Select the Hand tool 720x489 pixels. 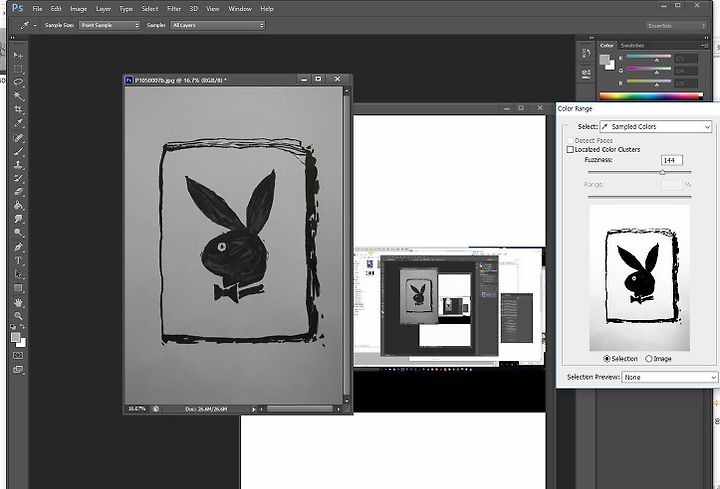pyautogui.click(x=18, y=303)
